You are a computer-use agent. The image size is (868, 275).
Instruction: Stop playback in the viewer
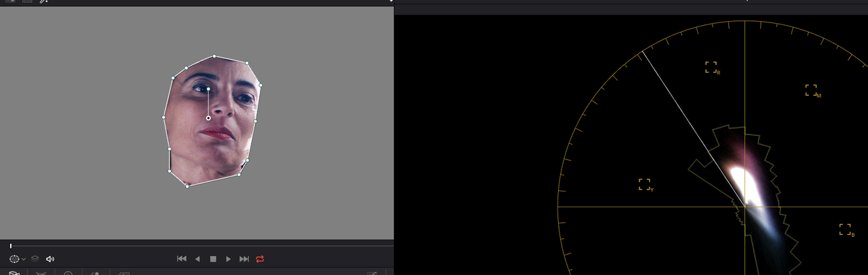tap(213, 259)
